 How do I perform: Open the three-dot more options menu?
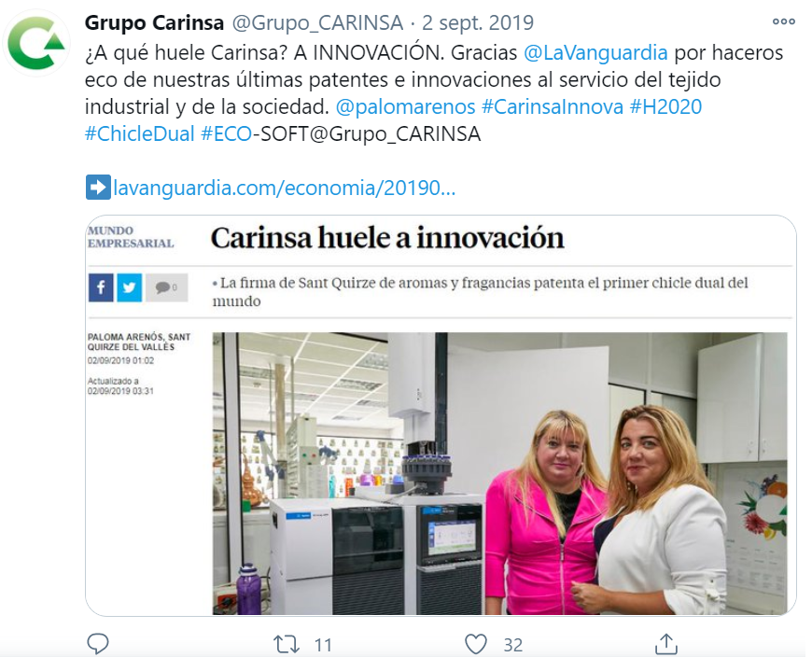(783, 21)
